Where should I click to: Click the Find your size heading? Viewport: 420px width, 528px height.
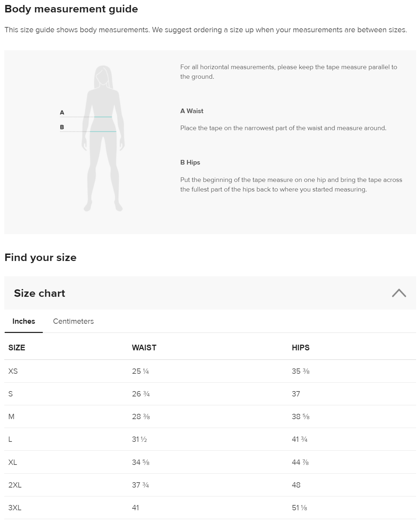tap(40, 257)
